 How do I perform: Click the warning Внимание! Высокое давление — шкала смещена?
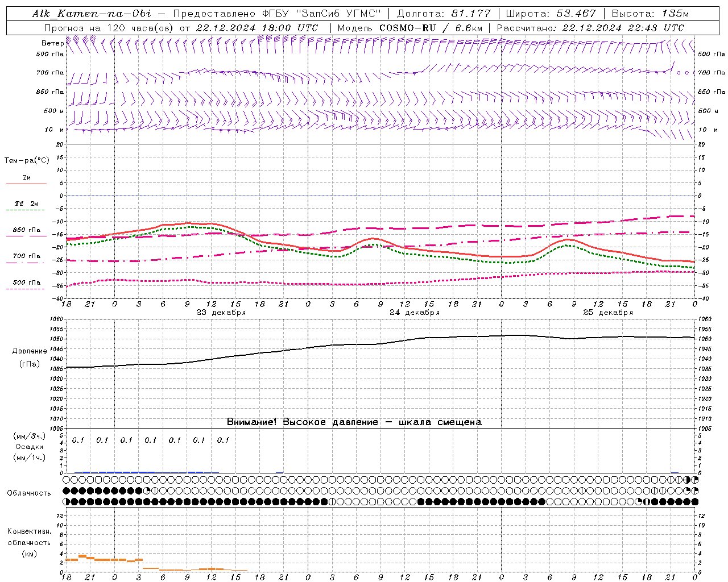pyautogui.click(x=354, y=422)
